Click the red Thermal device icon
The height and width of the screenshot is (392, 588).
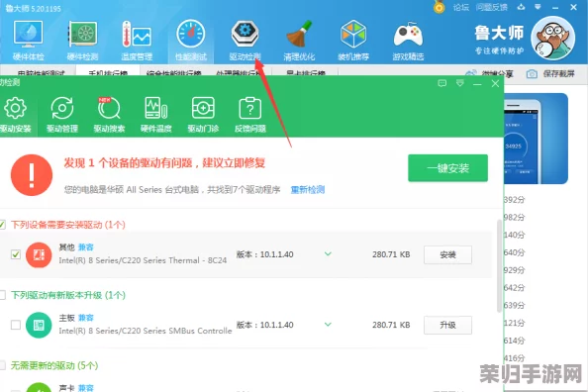coord(39,255)
